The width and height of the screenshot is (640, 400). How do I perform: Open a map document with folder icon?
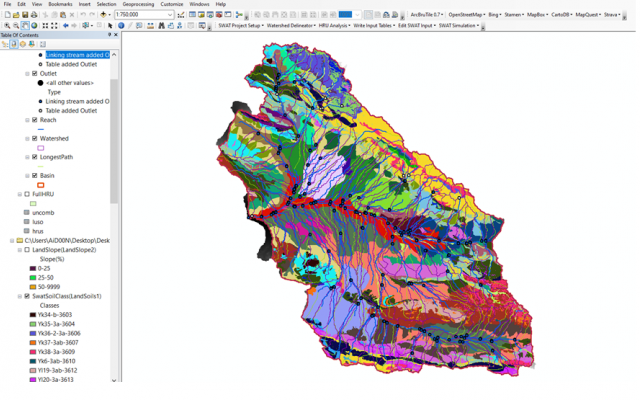tap(16, 15)
